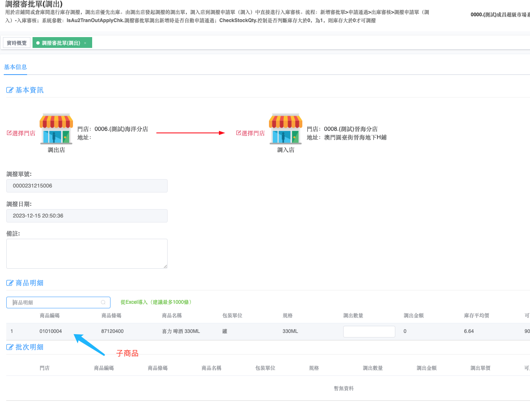Click the 包裝單位 罐 cell
530x420 pixels.
pos(225,331)
